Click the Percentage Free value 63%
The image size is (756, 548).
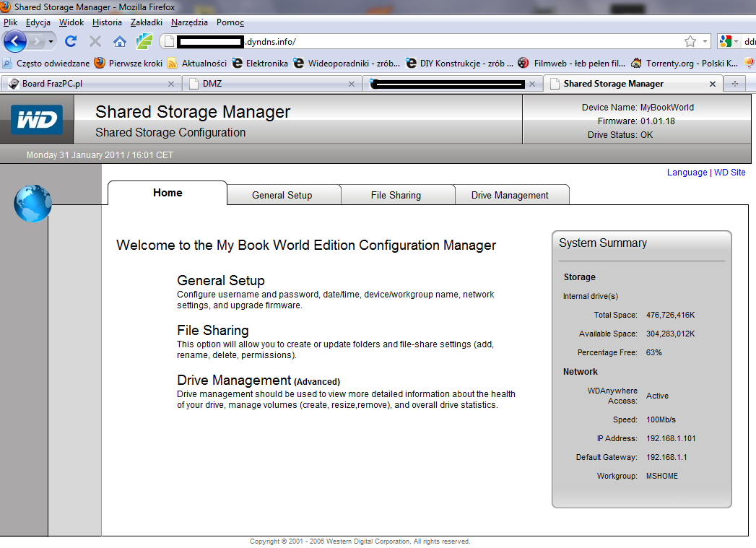(x=653, y=352)
